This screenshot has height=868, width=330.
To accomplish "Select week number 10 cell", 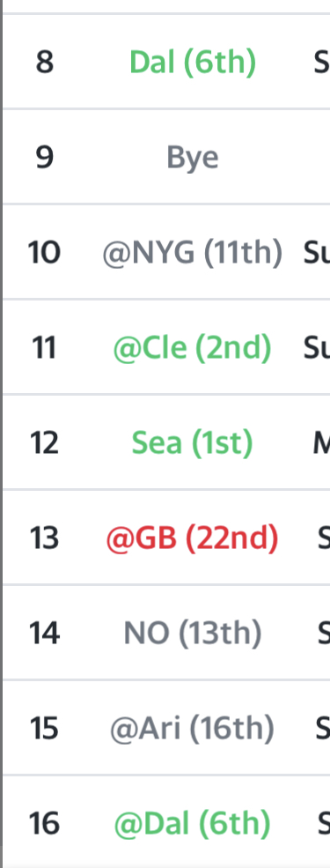I will pos(44,253).
